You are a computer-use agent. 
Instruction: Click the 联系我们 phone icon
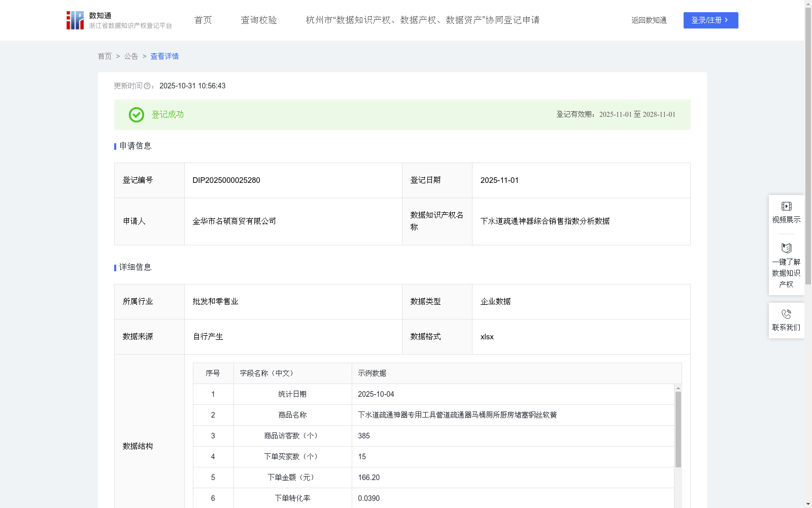[786, 314]
